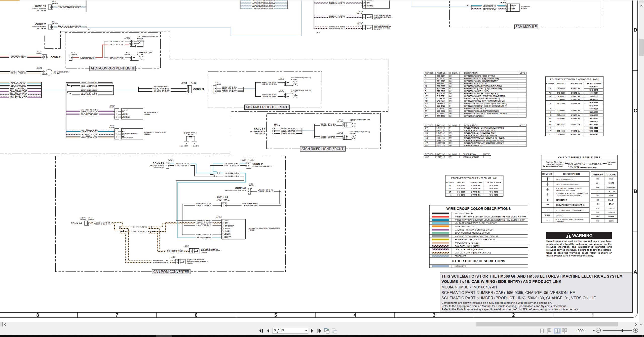This screenshot has height=337, width=644.
Task: Click the next view icon (greyed out)
Action: click(334, 331)
